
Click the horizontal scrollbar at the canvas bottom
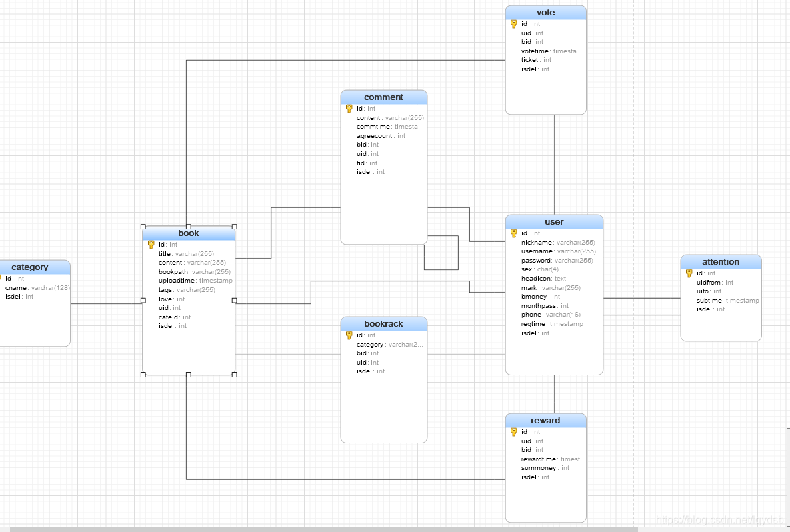324,529
